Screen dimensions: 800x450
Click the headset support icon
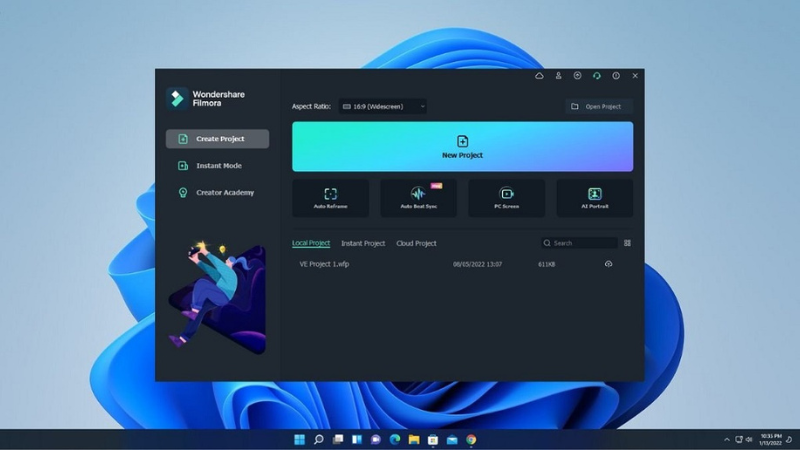tap(597, 76)
